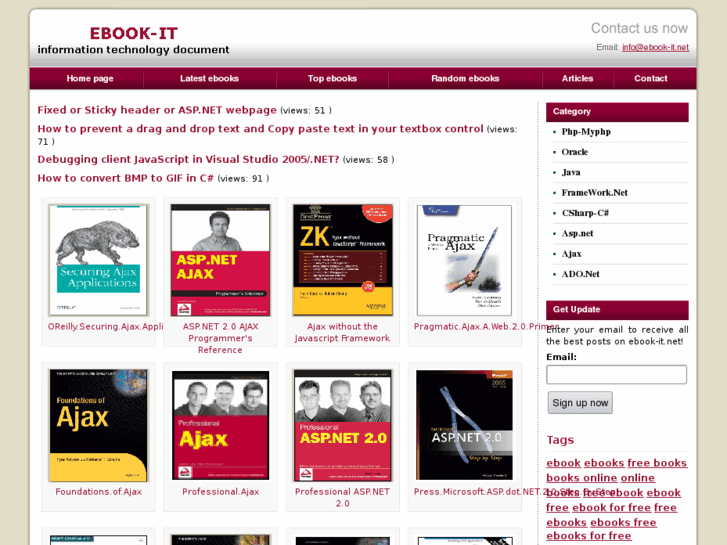Click the Microsoft ASP.NET 2.0 Step by Step cover
Viewport: 727px width, 545px height.
(464, 425)
